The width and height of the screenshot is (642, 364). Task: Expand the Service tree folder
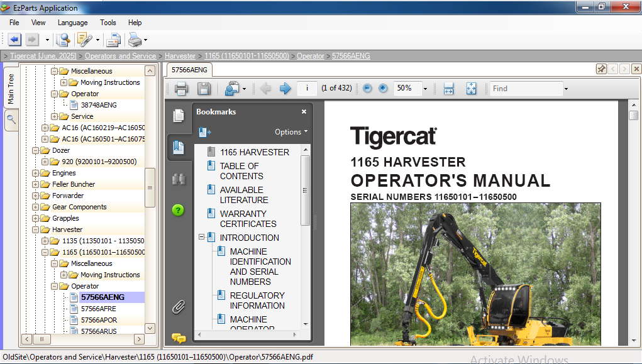pyautogui.click(x=55, y=117)
